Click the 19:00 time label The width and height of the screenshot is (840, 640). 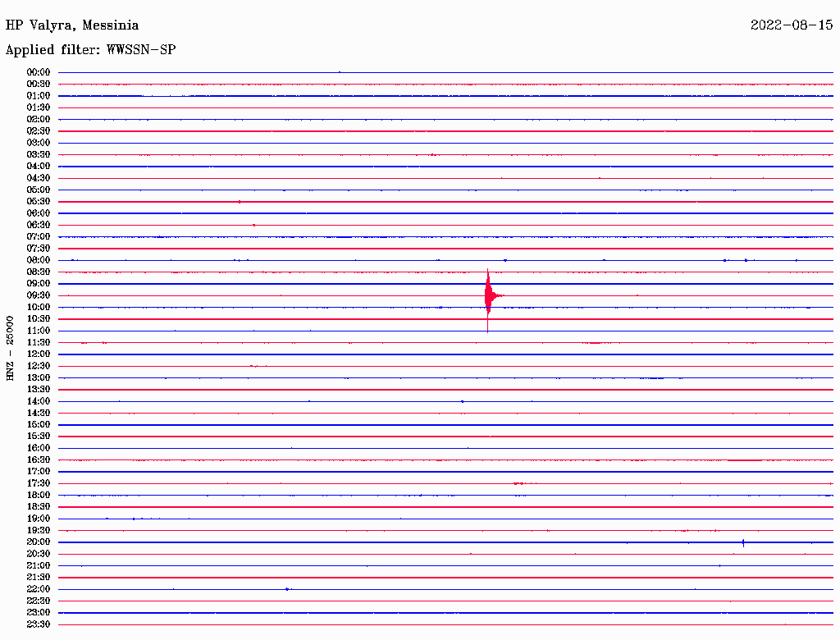[38, 519]
